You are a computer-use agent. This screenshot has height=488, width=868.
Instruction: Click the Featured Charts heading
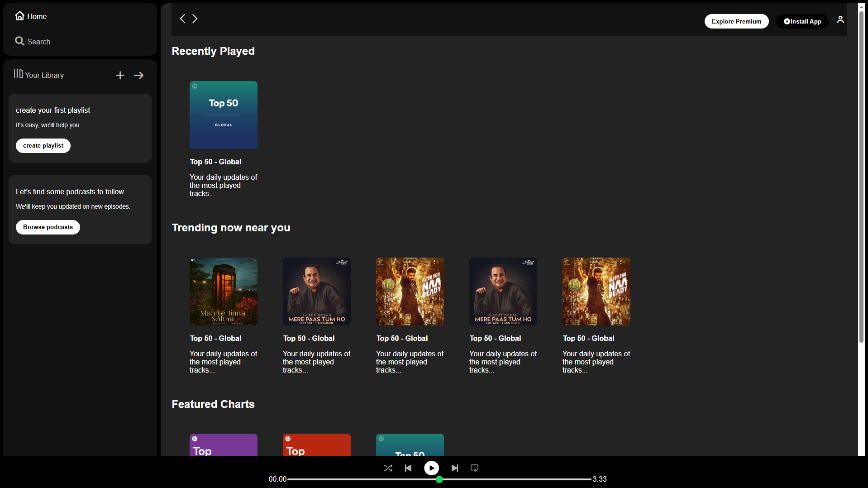click(213, 404)
